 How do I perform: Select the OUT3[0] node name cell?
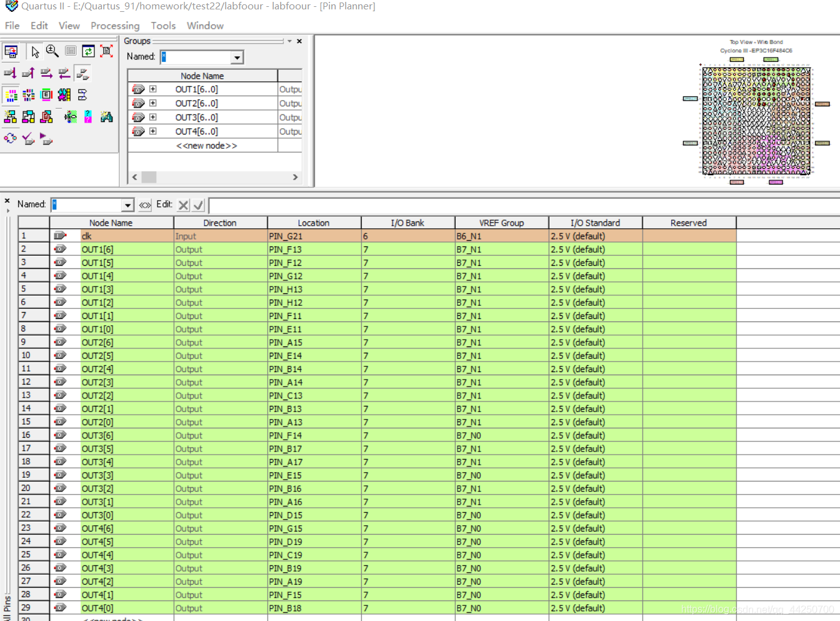point(127,515)
